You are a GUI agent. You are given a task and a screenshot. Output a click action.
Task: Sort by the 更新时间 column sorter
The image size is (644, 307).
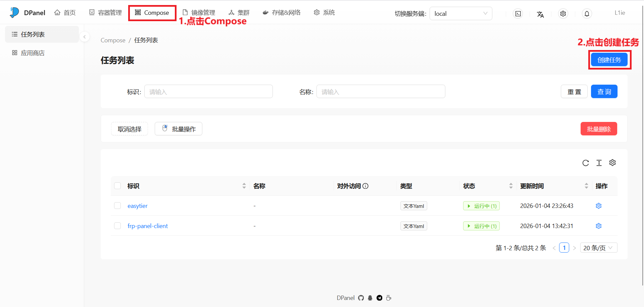(586, 186)
